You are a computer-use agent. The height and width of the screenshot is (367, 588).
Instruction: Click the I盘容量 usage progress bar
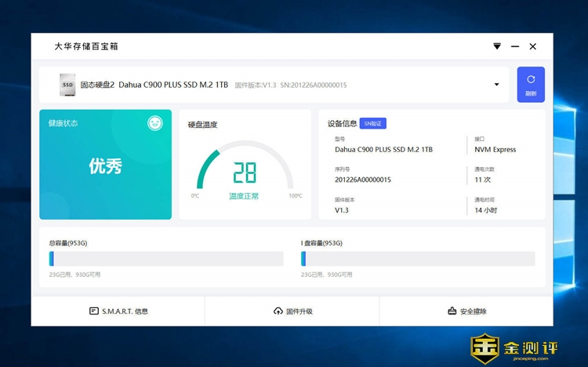[x=418, y=259]
